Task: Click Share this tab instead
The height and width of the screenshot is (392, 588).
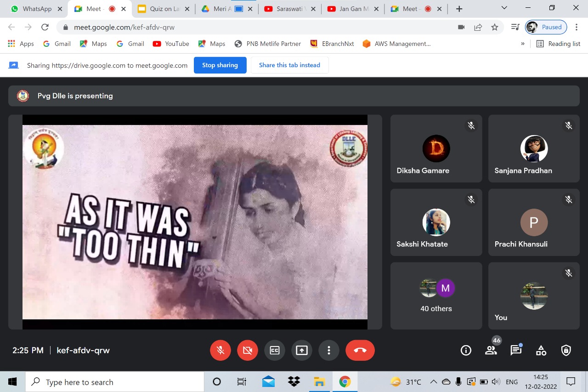Action: pos(289,65)
